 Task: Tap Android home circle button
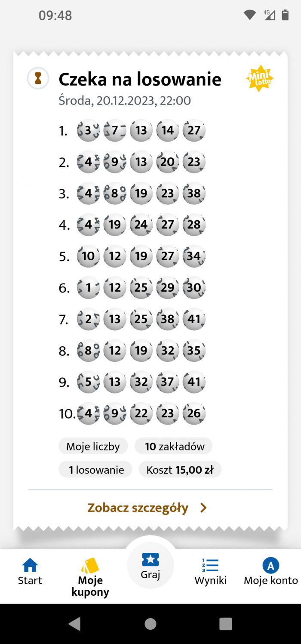click(150, 624)
